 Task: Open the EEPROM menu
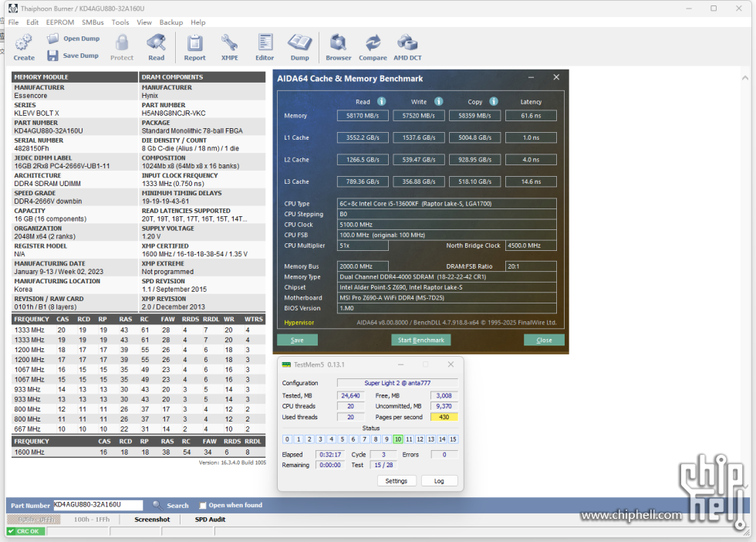coord(59,22)
